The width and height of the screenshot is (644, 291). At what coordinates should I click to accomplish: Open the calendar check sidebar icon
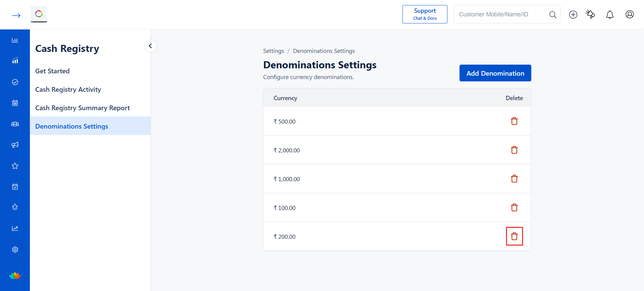[x=15, y=187]
